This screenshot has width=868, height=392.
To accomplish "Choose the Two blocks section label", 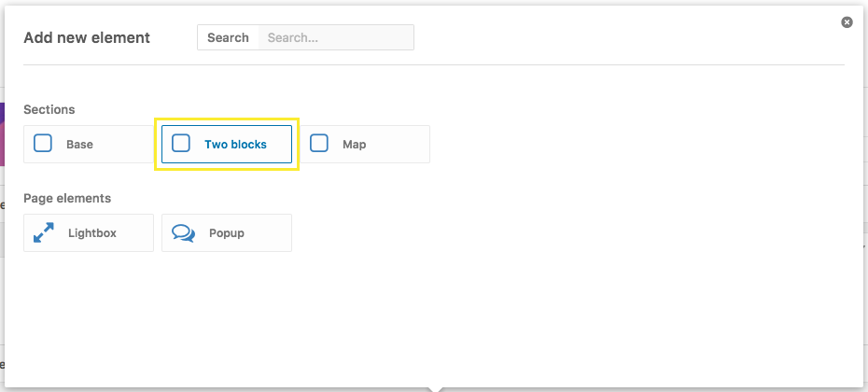I will [235, 145].
